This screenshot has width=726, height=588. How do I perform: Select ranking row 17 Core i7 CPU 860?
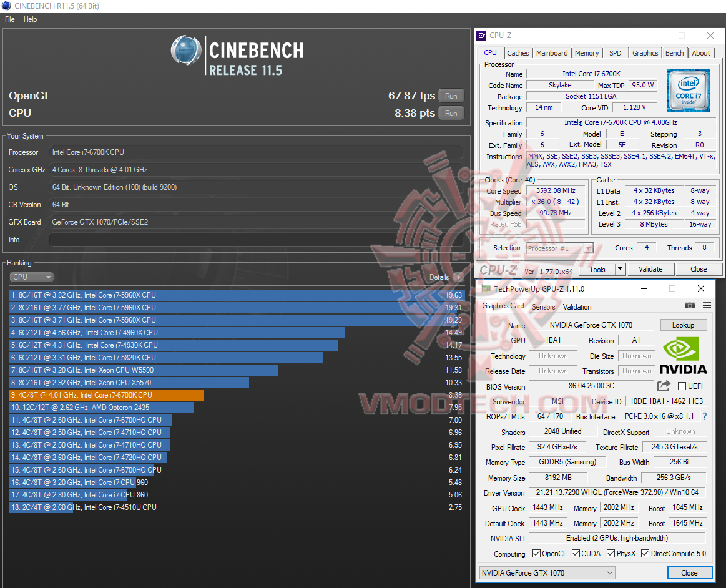click(236, 495)
